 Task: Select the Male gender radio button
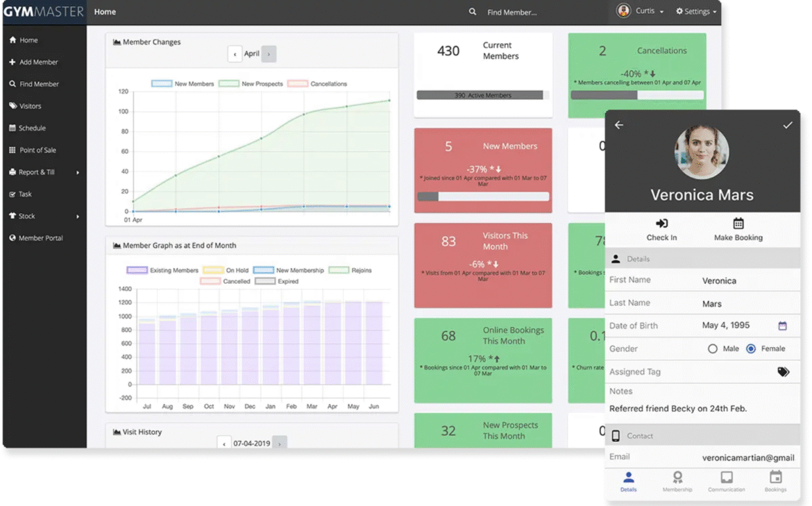pos(713,349)
